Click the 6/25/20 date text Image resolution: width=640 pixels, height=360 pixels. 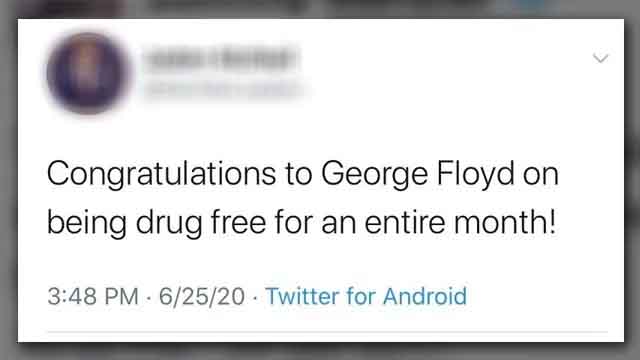coord(202,296)
